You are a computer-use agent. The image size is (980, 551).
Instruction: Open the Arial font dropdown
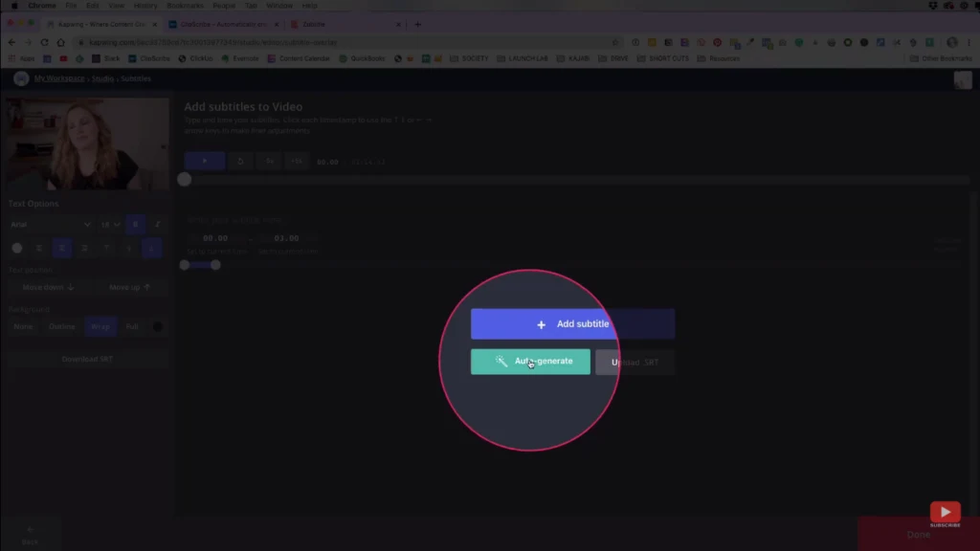(50, 224)
